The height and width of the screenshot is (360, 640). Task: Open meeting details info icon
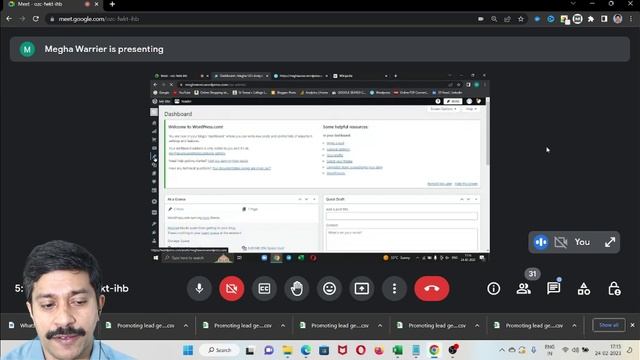(493, 289)
